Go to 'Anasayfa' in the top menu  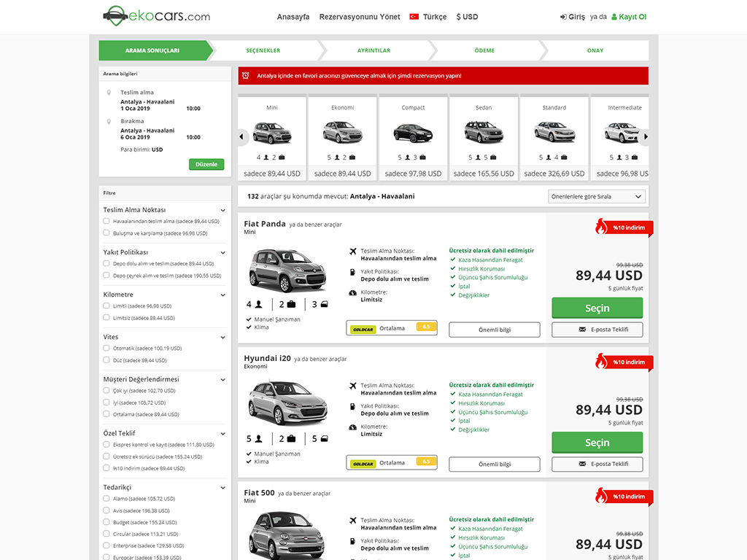pyautogui.click(x=293, y=17)
